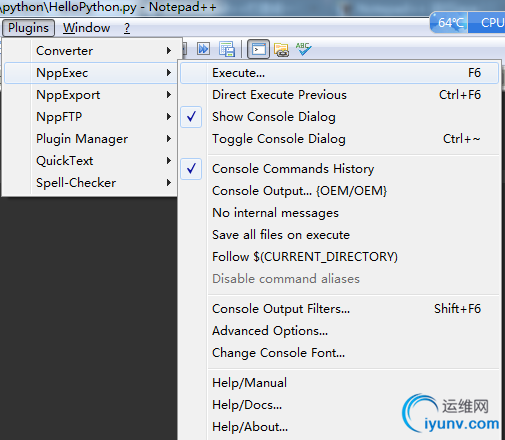Screen dimensions: 505x440
Task: Select Execute... menu entry
Action: (339, 73)
